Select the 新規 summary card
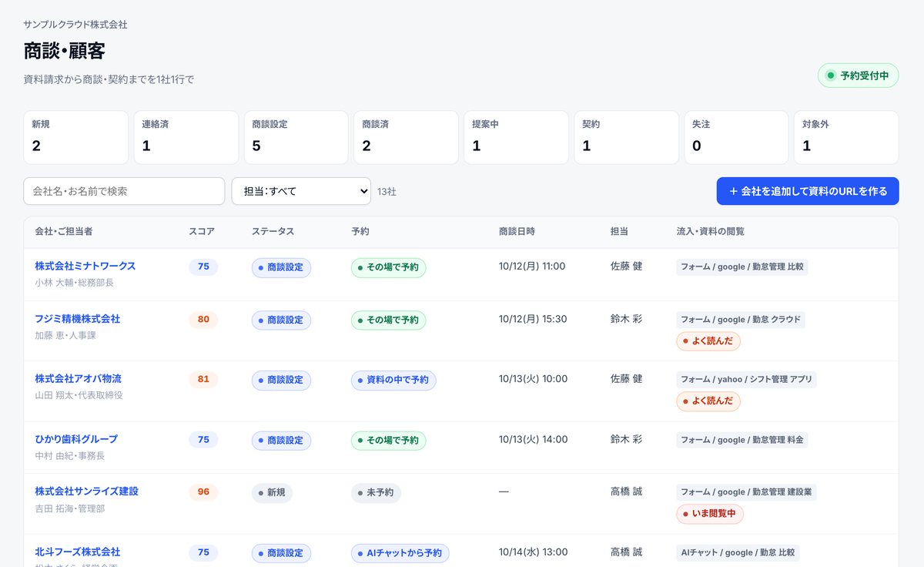Image resolution: width=924 pixels, height=567 pixels. [x=76, y=137]
